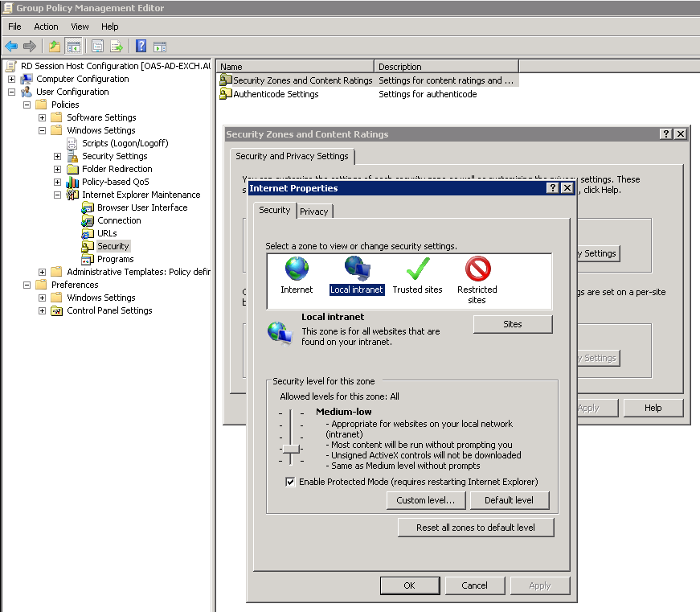The image size is (700, 612).
Task: Click the Help question mark toolbar icon
Action: (x=141, y=46)
